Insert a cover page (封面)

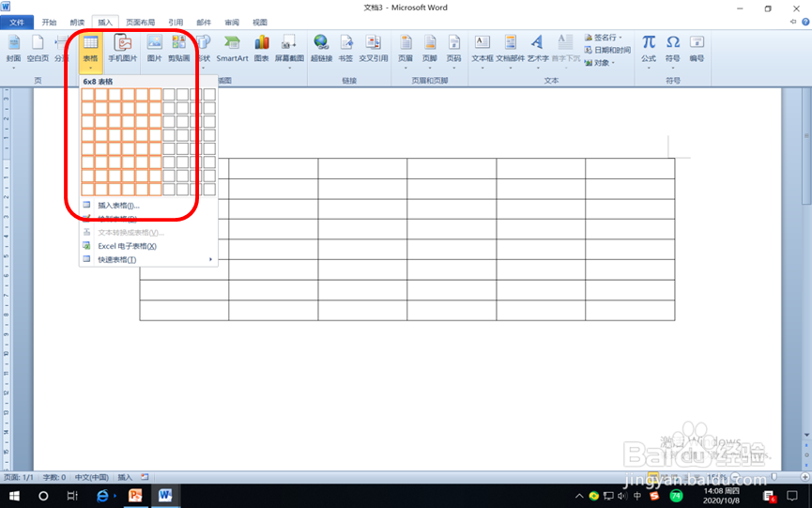(13, 49)
